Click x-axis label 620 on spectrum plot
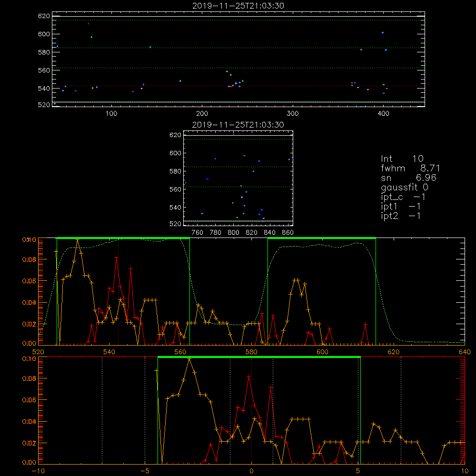Viewport: 476px width, 476px height. pyautogui.click(x=394, y=352)
